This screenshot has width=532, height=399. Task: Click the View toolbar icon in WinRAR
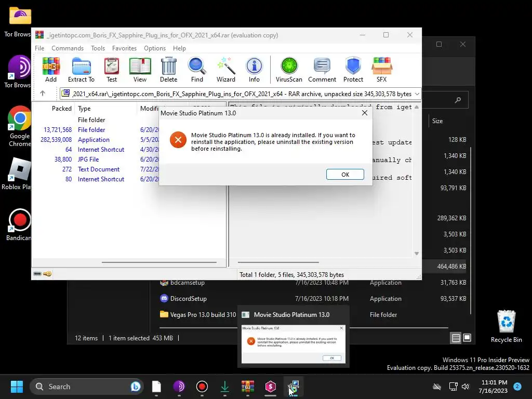tap(140, 70)
